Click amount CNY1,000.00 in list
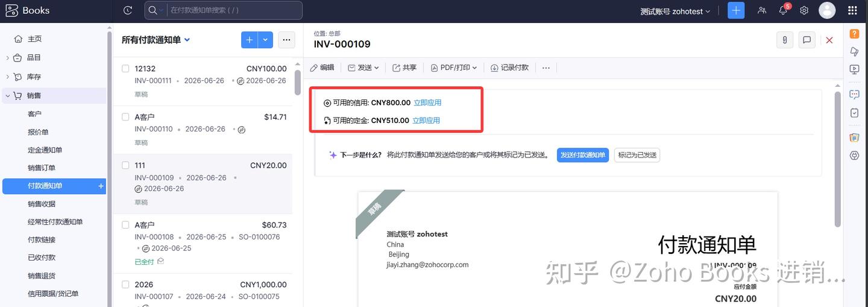The width and height of the screenshot is (868, 307). coord(263,285)
